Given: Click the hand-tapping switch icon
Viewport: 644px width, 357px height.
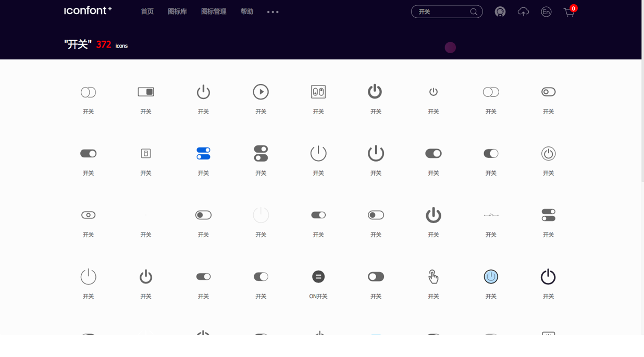Looking at the screenshot, I should pyautogui.click(x=433, y=276).
